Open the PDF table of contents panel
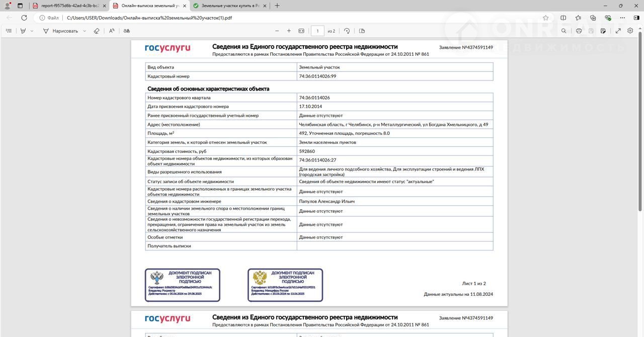Screen dimensions: 644x337 point(9,31)
